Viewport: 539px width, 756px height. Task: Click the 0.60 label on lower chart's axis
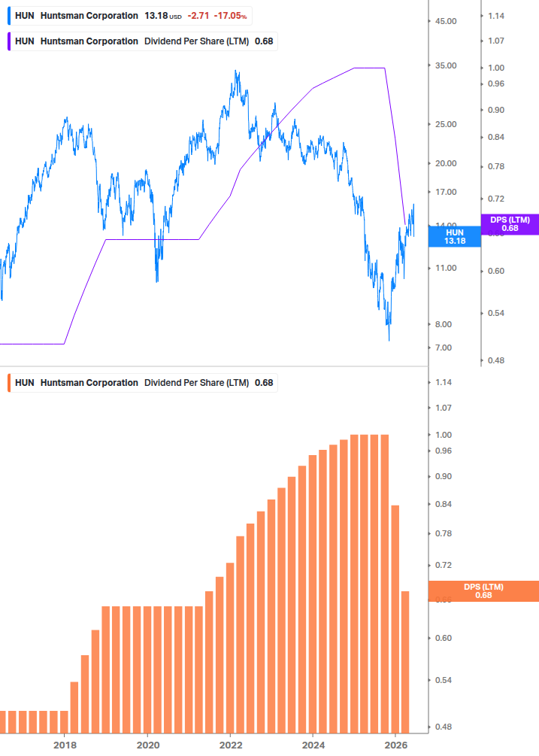pyautogui.click(x=444, y=638)
